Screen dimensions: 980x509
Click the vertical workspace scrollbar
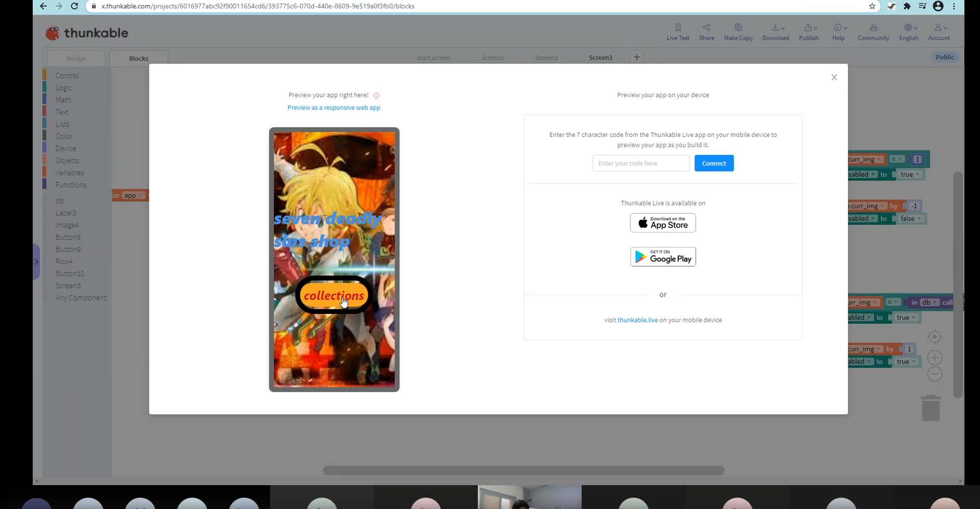point(958,285)
